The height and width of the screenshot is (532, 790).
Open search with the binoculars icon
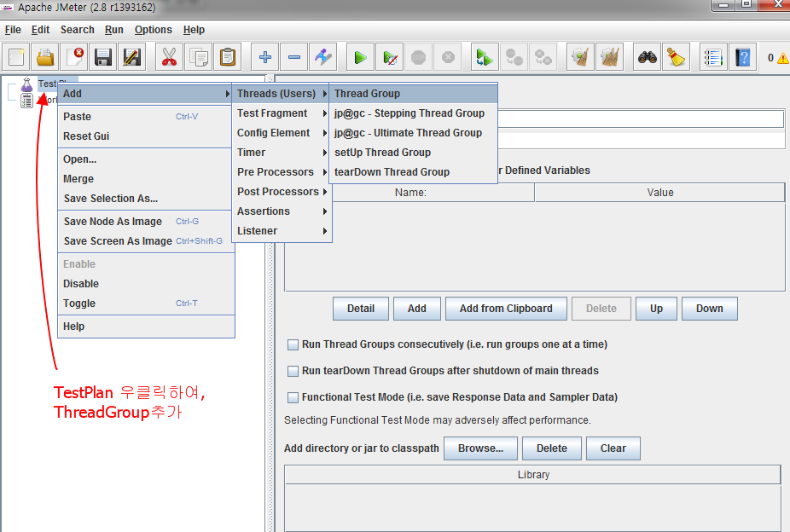[x=647, y=57]
